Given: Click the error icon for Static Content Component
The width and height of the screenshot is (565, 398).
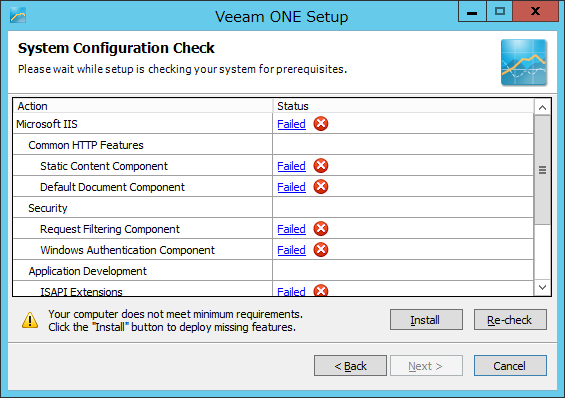Looking at the screenshot, I should coord(320,166).
